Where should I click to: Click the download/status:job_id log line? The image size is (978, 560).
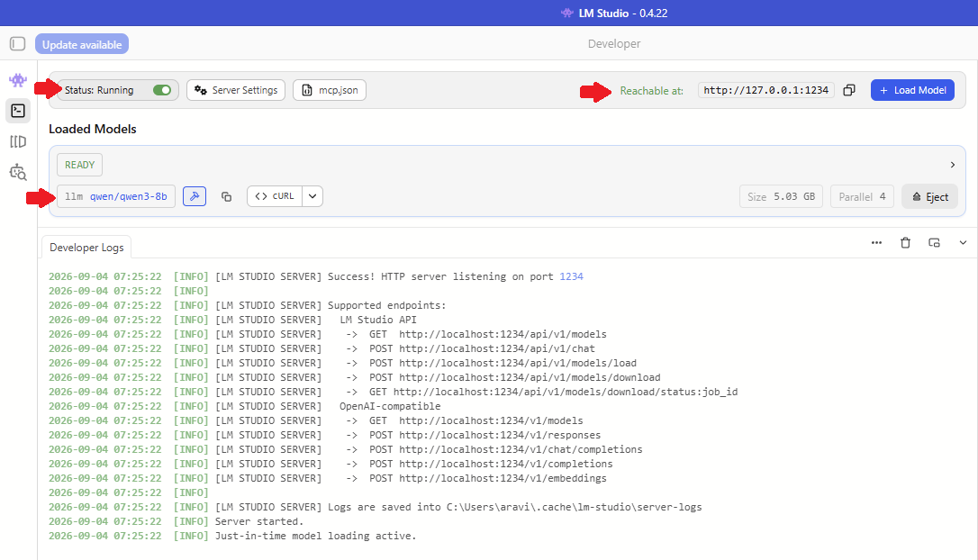(x=393, y=392)
